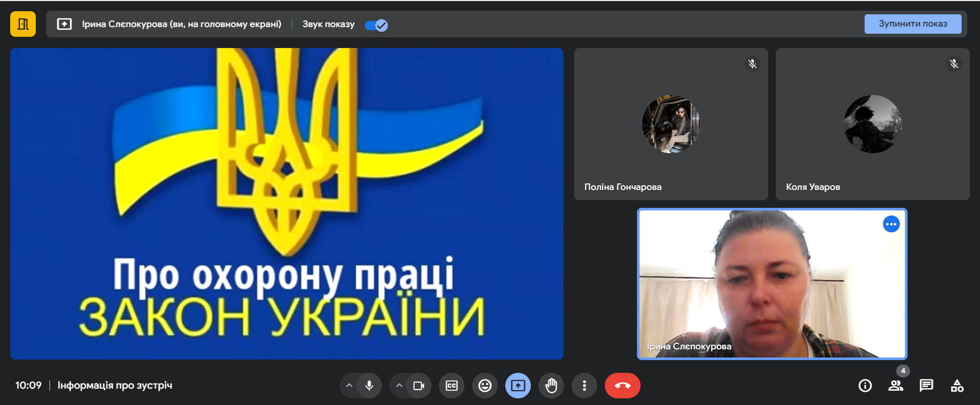Toggle the Звук показу switch
980x405 pixels.
tap(377, 25)
